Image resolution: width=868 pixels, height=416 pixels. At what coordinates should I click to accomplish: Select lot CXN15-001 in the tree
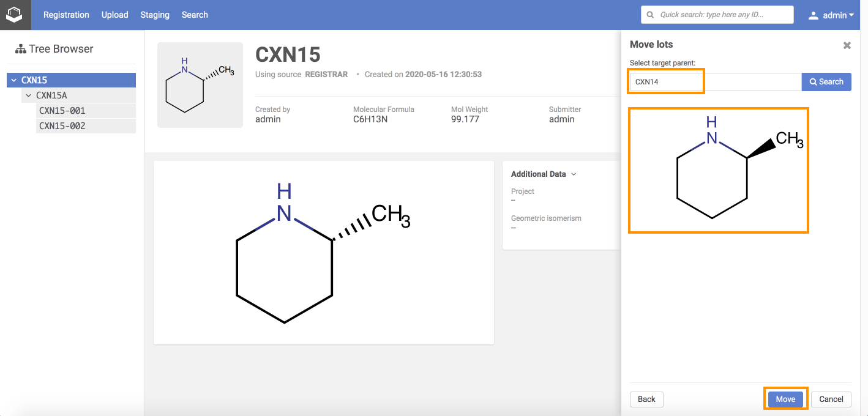[x=62, y=111]
